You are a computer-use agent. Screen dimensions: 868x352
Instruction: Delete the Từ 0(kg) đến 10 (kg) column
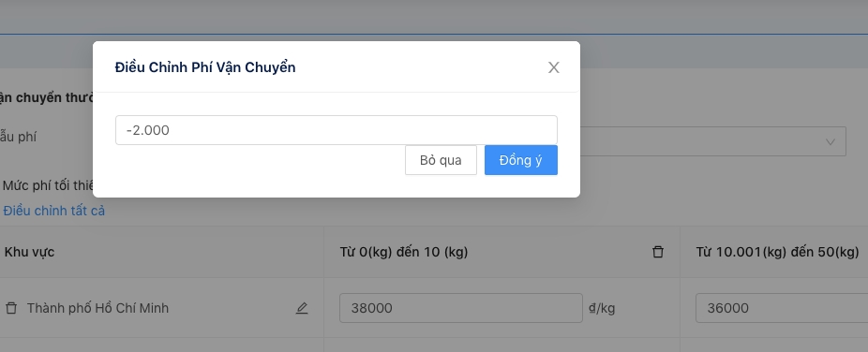[658, 252]
